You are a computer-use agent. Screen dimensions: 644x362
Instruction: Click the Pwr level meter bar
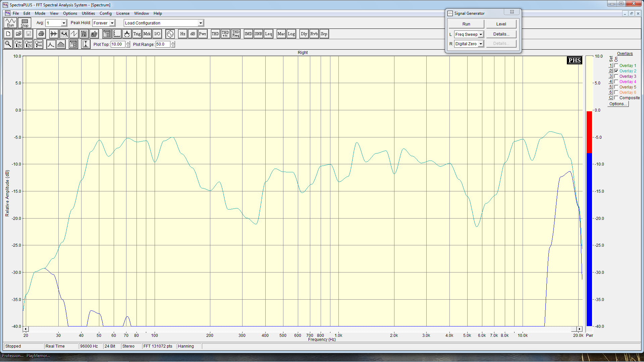tap(589, 191)
